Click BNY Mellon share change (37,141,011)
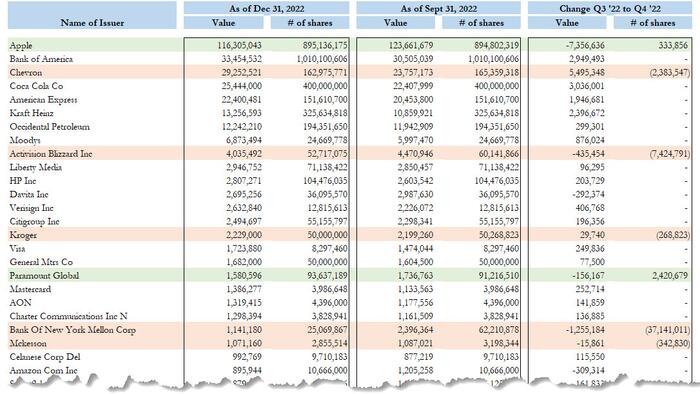The height and width of the screenshot is (394, 700). coord(668,330)
